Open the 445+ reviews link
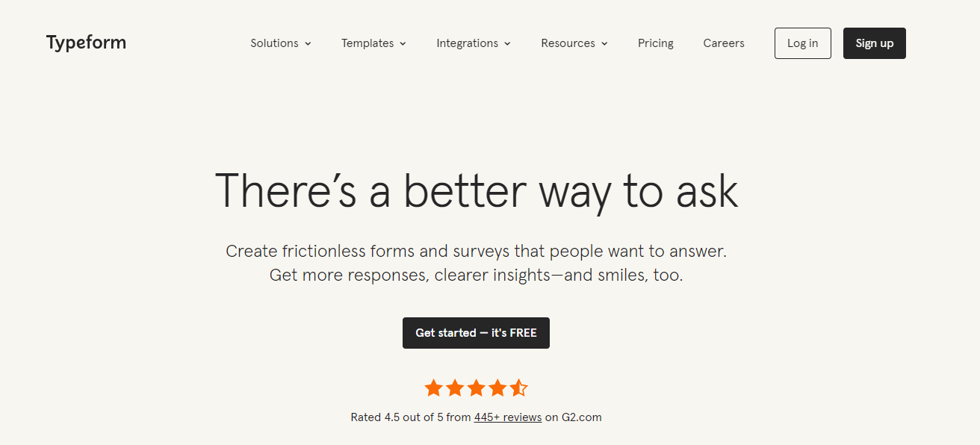 coord(508,417)
